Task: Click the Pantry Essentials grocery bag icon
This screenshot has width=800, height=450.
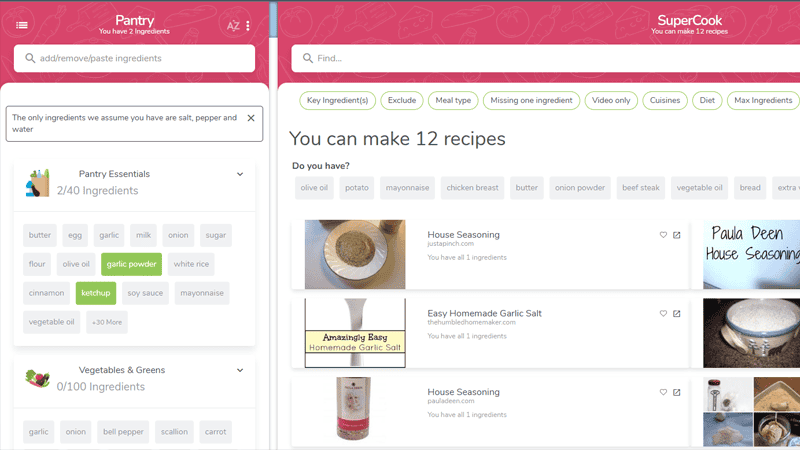Action: pos(38,183)
